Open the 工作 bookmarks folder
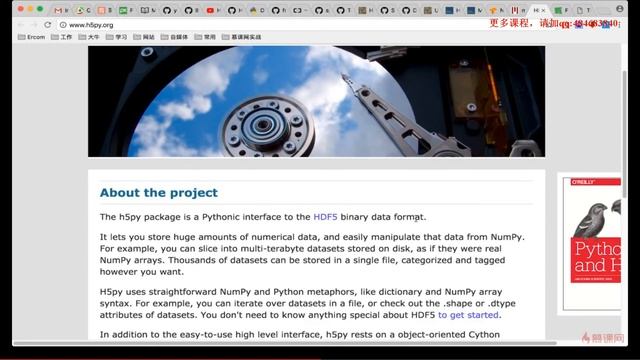This screenshot has width=640, height=360. pyautogui.click(x=62, y=37)
